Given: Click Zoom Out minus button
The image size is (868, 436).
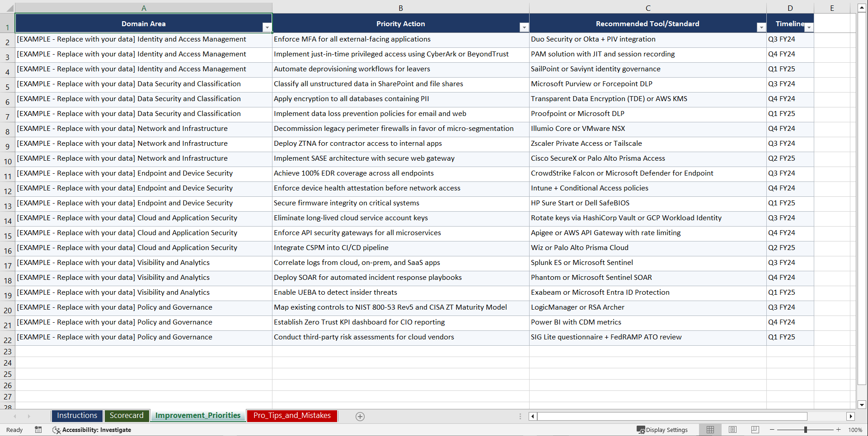Looking at the screenshot, I should [773, 430].
